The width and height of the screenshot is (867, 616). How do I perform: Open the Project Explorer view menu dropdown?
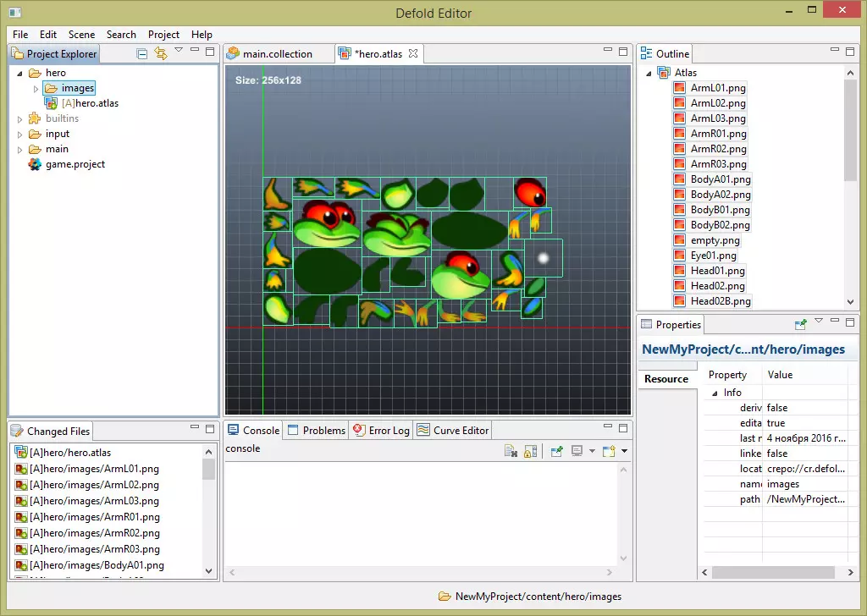[179, 51]
